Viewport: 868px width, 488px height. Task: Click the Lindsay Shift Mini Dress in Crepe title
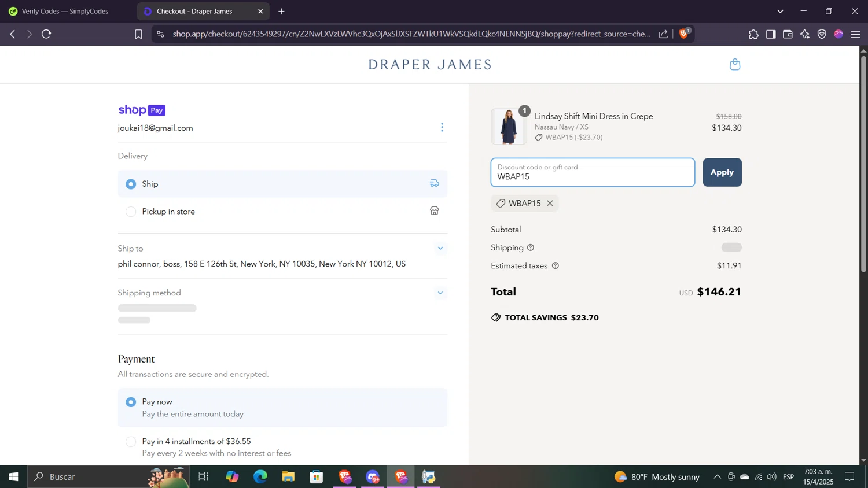[594, 116]
